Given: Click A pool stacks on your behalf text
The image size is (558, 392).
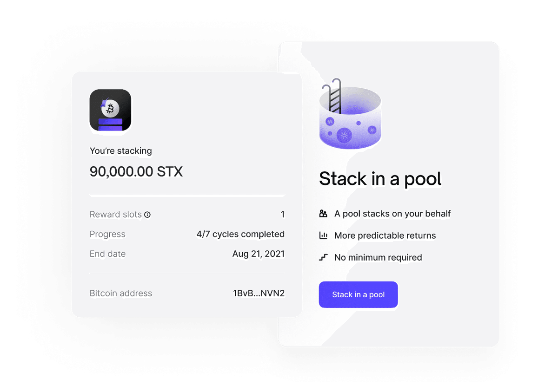Looking at the screenshot, I should point(392,214).
